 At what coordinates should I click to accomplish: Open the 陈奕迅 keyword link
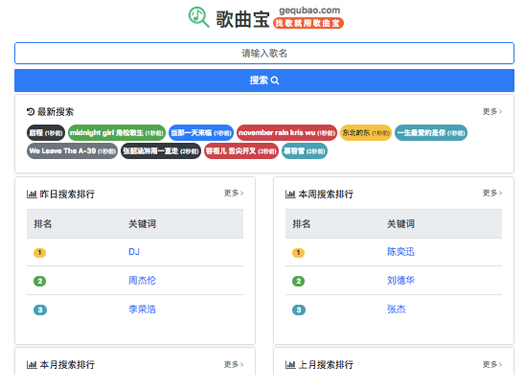pos(401,252)
